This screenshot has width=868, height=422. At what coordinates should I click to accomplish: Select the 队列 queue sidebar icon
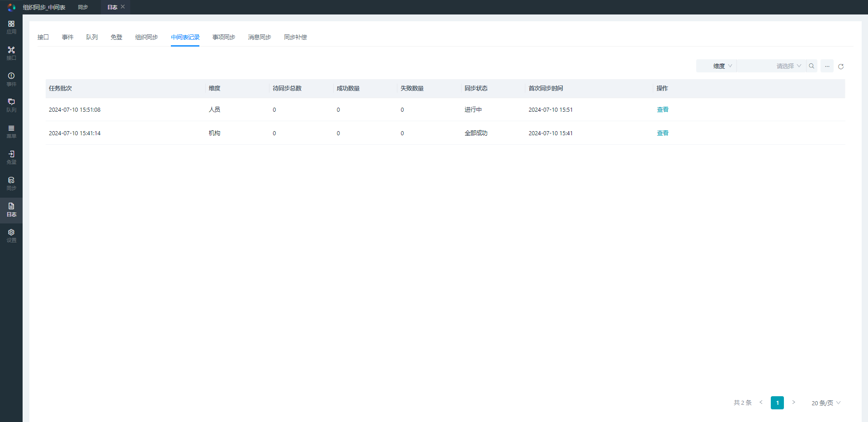[11, 105]
